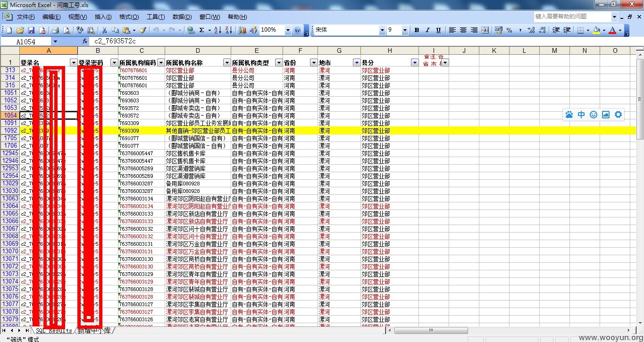Toggle italic formatting
The height and width of the screenshot is (342, 644).
[427, 30]
